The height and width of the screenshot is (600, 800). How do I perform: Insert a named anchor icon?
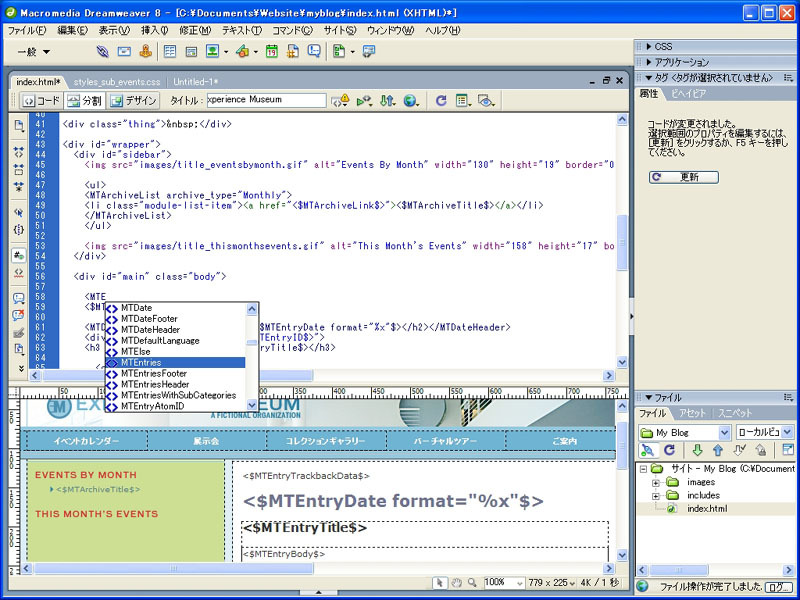(145, 52)
